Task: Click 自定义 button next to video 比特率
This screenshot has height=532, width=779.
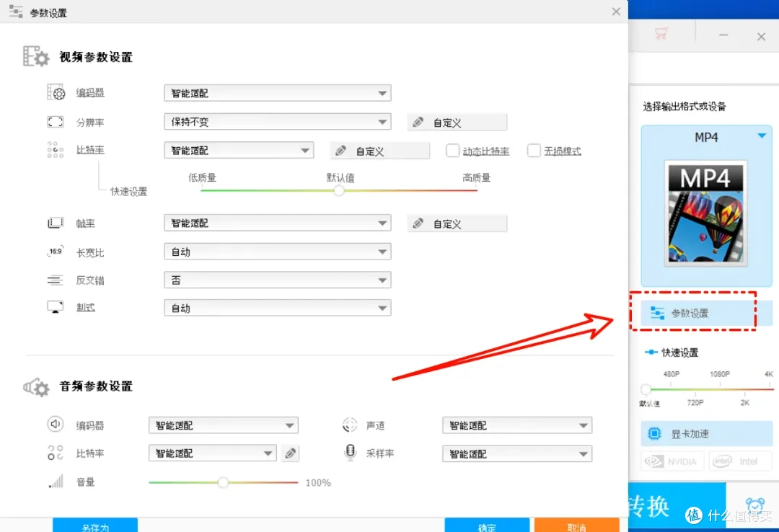Action: [380, 151]
